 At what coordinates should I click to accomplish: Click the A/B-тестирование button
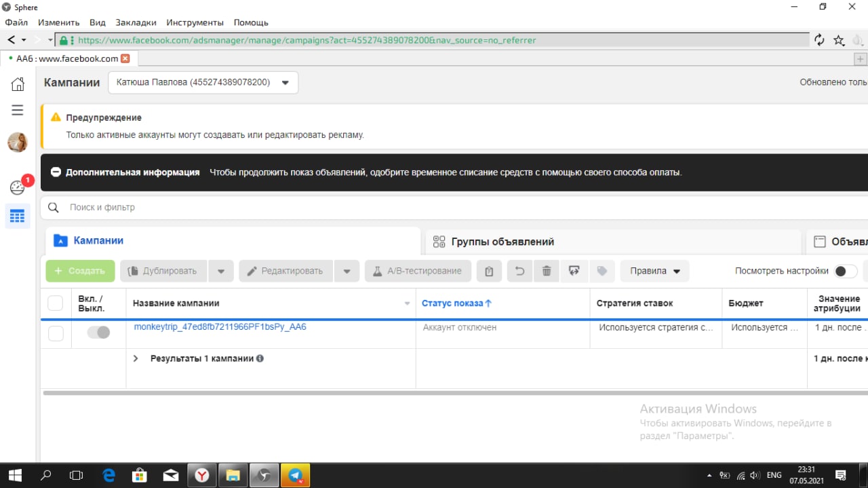418,271
